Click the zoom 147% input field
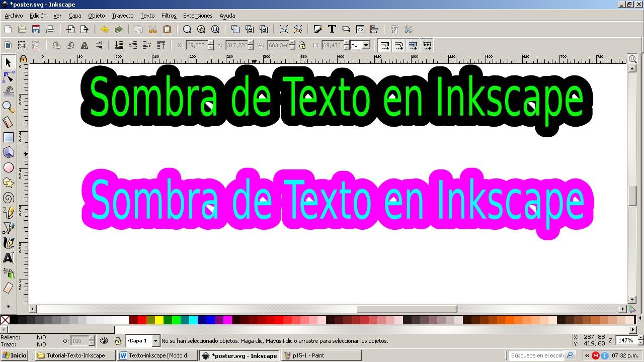This screenshot has height=362, width=644. pos(625,341)
